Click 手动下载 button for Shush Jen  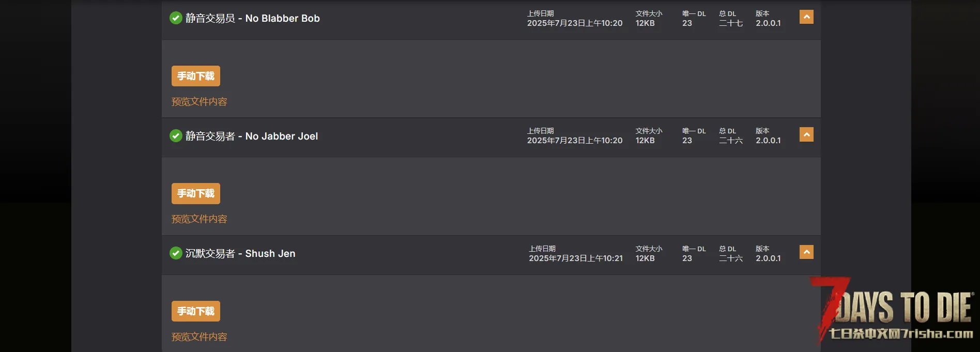click(x=196, y=311)
